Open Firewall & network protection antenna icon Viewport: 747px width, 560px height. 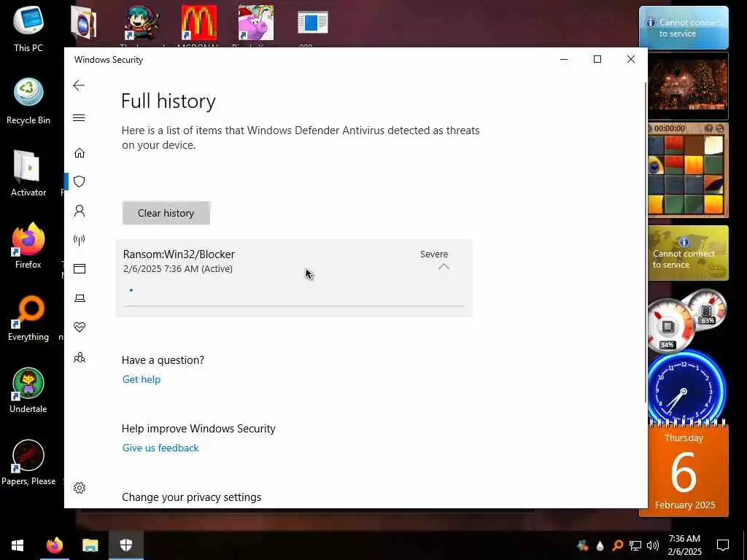(79, 239)
